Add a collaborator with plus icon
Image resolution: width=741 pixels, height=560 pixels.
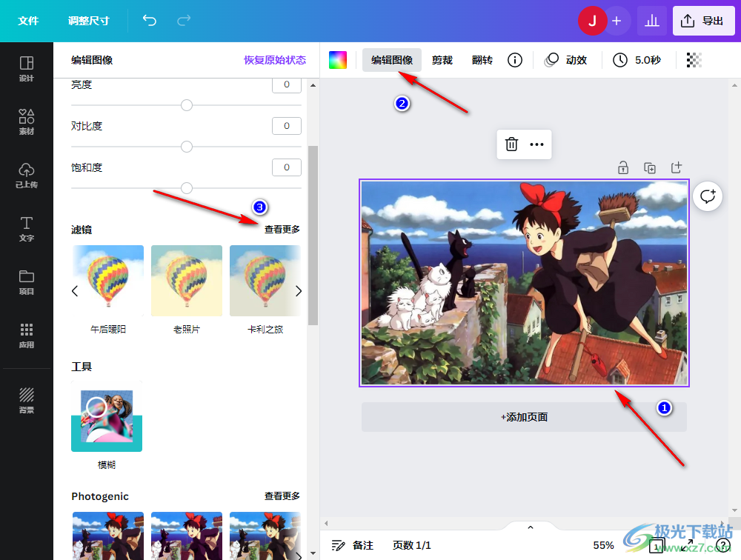tap(617, 21)
